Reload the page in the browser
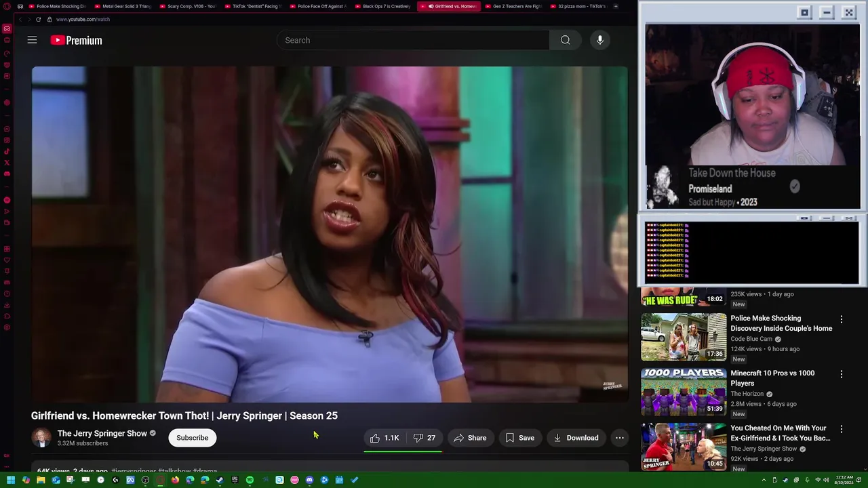 pos(38,19)
